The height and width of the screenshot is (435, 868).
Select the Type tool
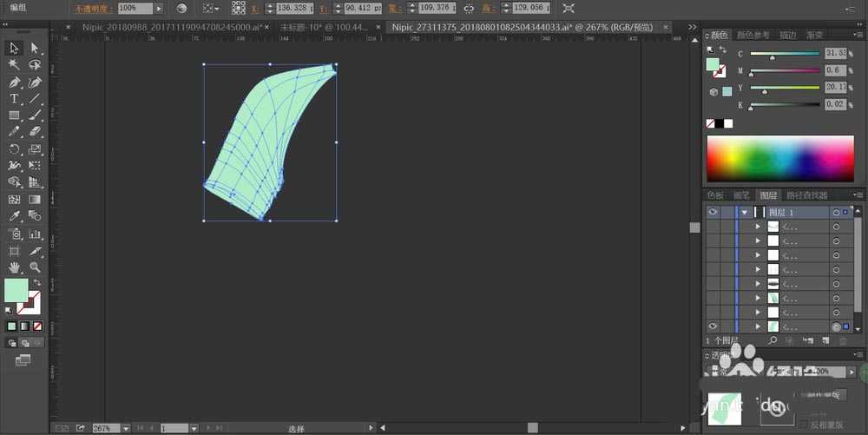coord(14,99)
